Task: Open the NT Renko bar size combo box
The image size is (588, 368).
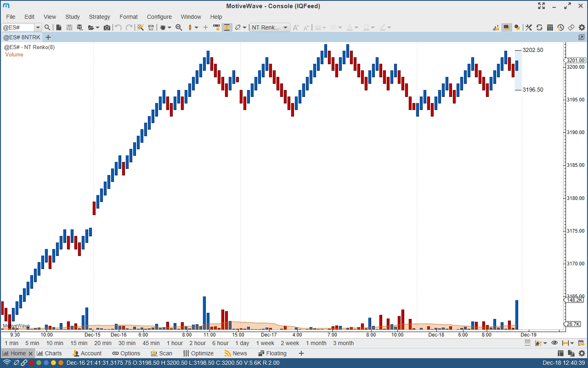Action: click(269, 27)
